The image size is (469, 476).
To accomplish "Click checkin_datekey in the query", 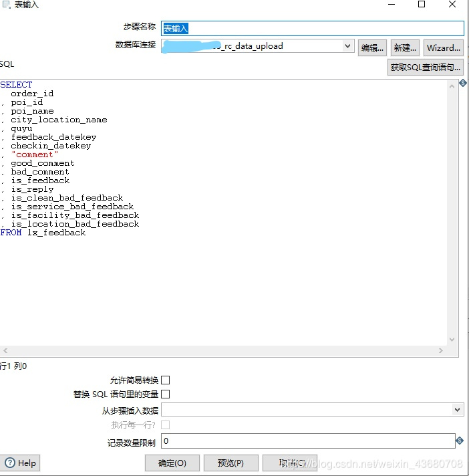I will pyautogui.click(x=51, y=146).
